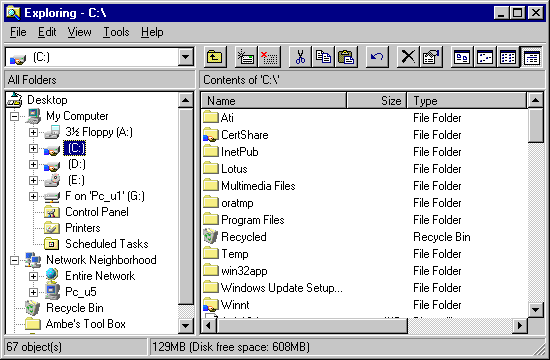Open the File menu
The width and height of the screenshot is (550, 360).
pyautogui.click(x=18, y=32)
